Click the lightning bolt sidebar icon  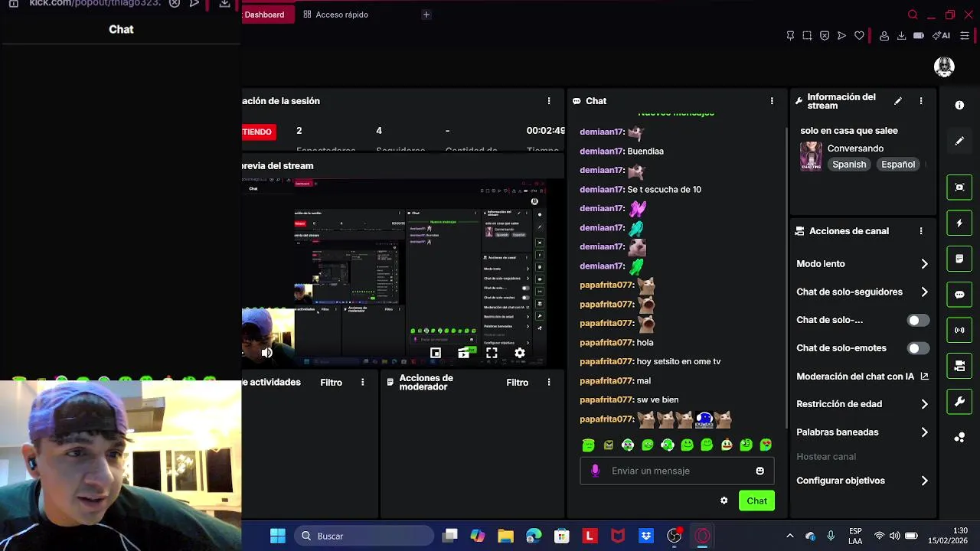(959, 223)
